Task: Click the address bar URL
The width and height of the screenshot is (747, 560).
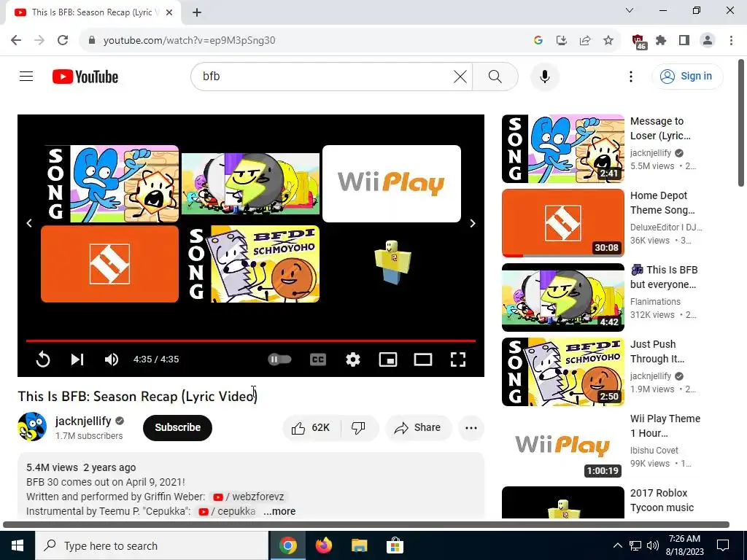Action: pyautogui.click(x=189, y=40)
